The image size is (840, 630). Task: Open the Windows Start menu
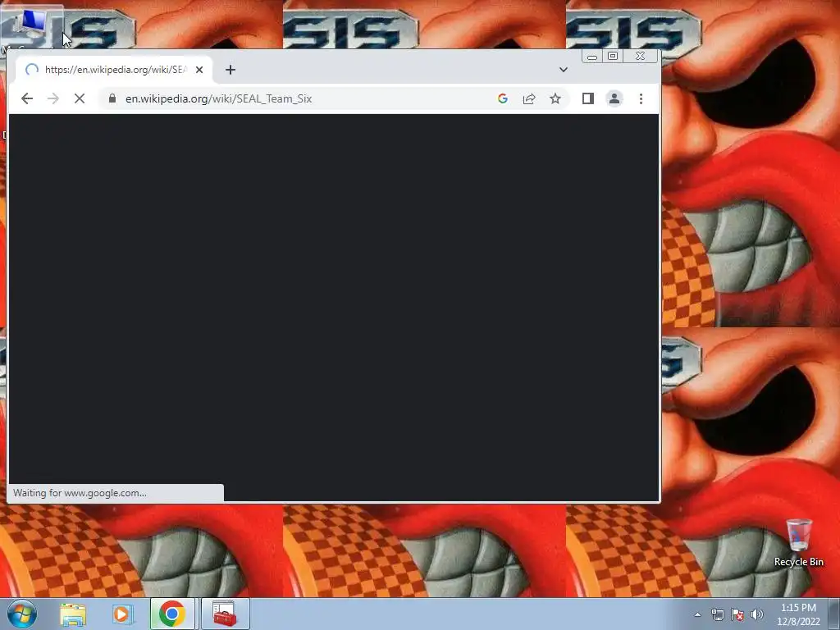[x=22, y=614]
